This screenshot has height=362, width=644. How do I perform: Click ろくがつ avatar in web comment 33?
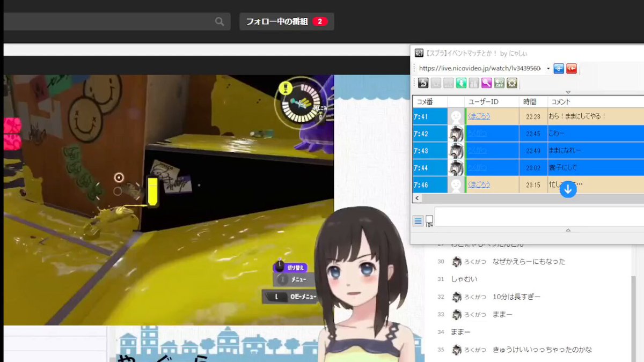[x=457, y=314]
